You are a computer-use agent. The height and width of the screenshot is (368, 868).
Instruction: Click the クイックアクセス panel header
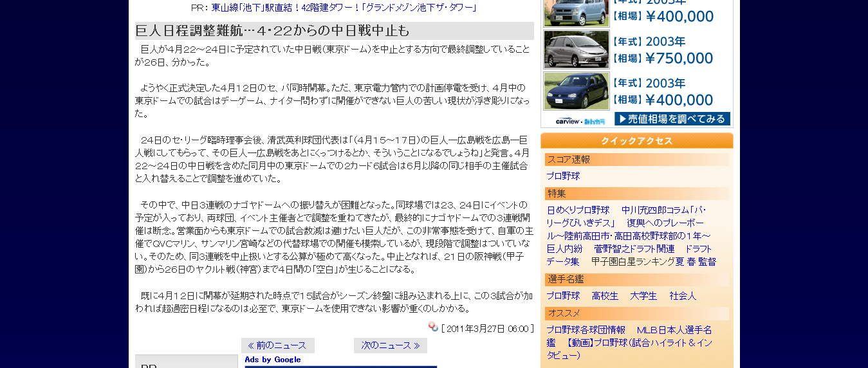(x=637, y=141)
